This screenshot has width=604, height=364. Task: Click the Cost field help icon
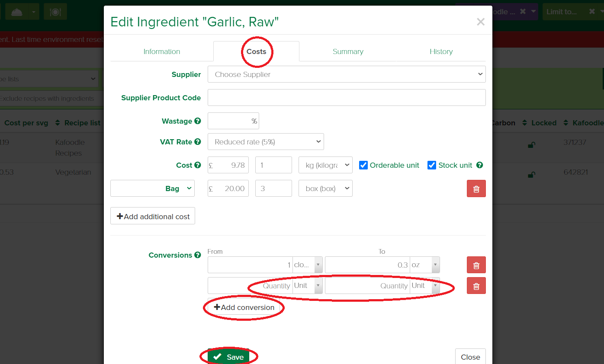tap(198, 165)
